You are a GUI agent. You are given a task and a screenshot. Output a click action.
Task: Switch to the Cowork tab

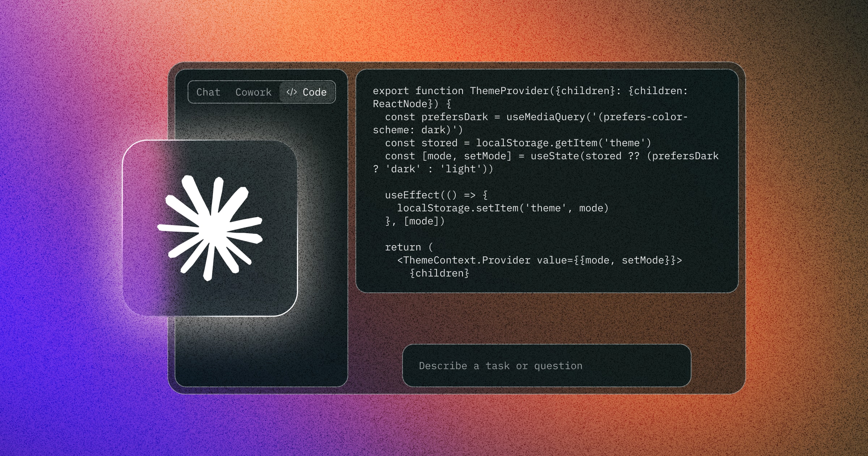pyautogui.click(x=253, y=92)
